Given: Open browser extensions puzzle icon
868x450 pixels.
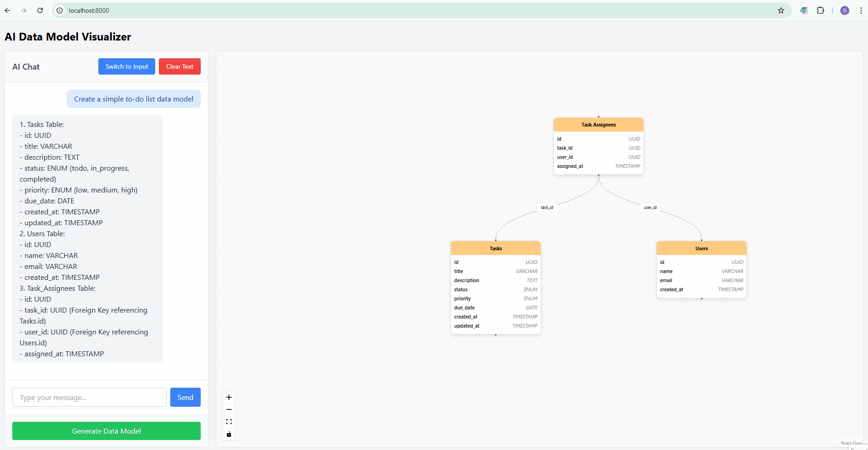Looking at the screenshot, I should 820,10.
